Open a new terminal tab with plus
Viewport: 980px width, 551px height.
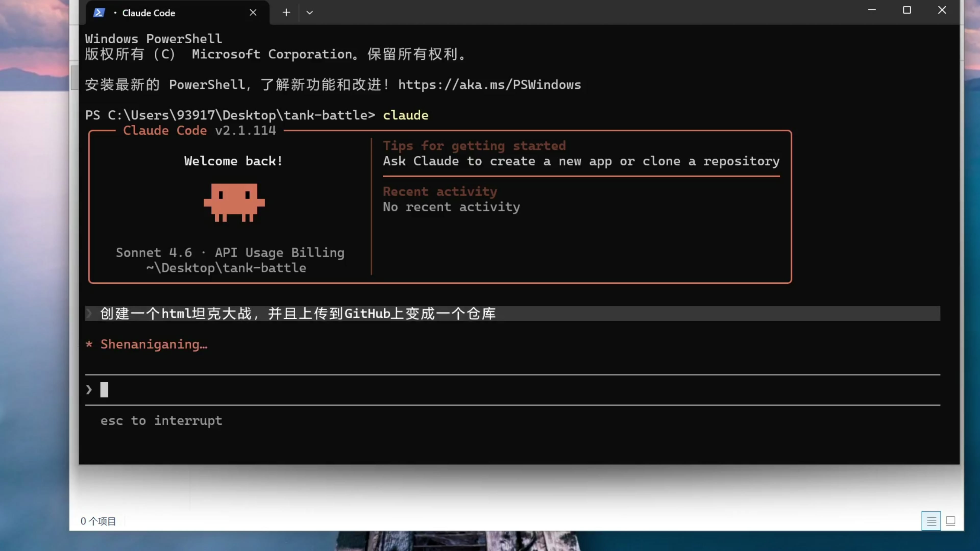pyautogui.click(x=286, y=12)
